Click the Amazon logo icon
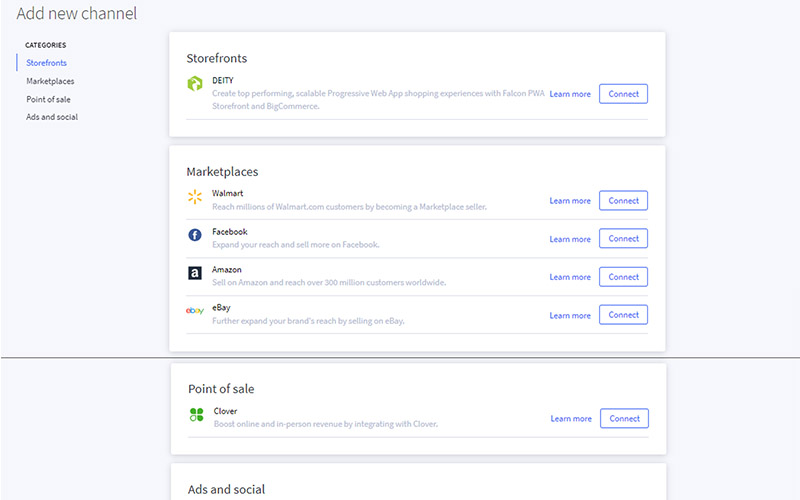The height and width of the screenshot is (500, 800). pyautogui.click(x=195, y=273)
